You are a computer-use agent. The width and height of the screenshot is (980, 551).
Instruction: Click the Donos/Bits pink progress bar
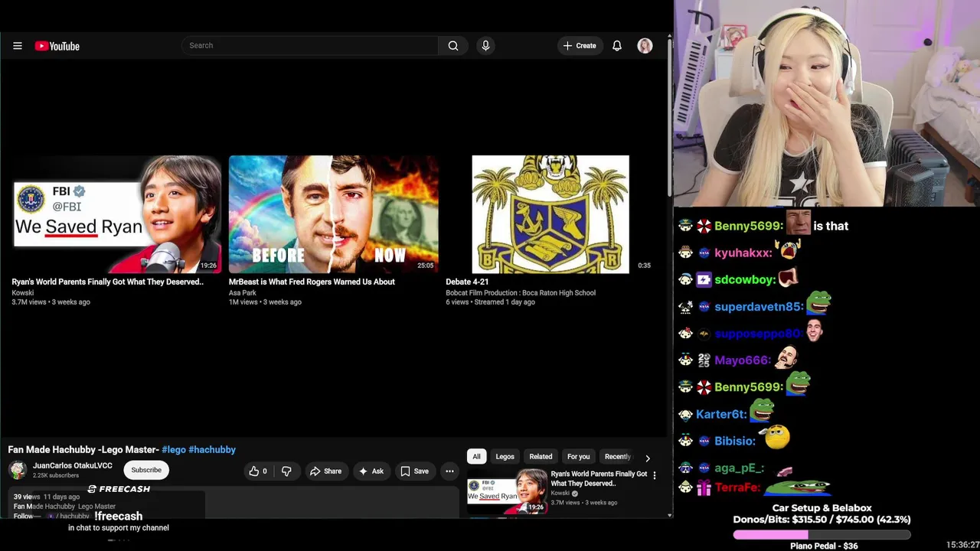(x=822, y=535)
